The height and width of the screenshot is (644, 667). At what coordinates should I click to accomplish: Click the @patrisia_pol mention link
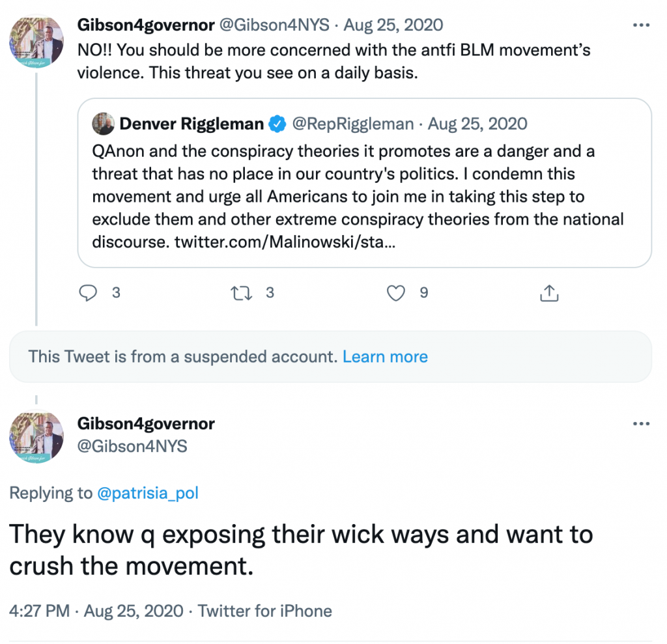(148, 494)
